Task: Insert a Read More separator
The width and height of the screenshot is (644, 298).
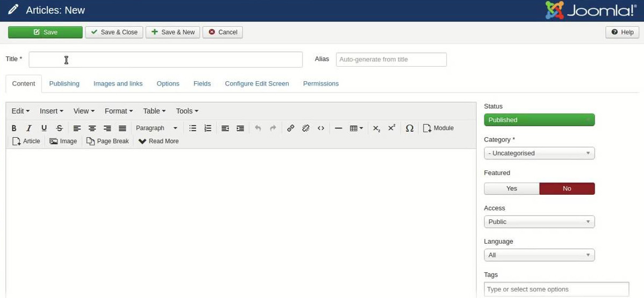Action: [x=159, y=141]
